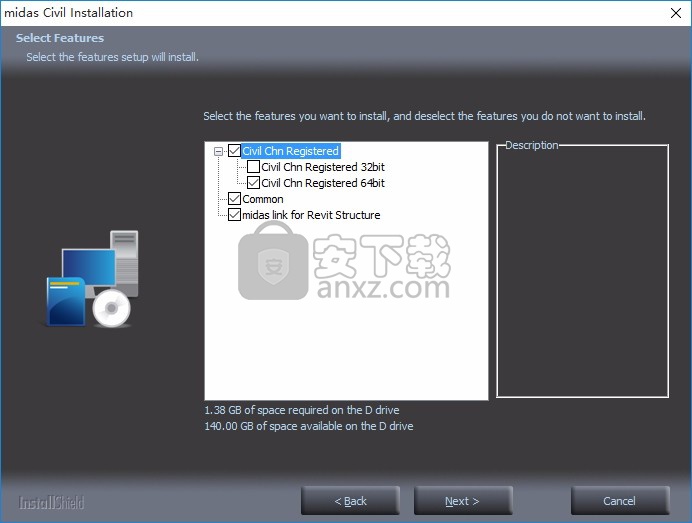The image size is (692, 523).
Task: Uncheck the Common feature checkbox
Action: 234,199
